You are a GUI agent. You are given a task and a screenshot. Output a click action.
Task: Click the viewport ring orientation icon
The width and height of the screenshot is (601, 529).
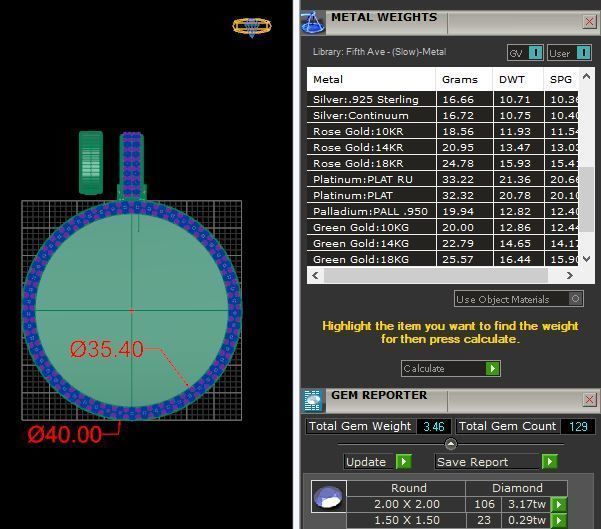252,26
